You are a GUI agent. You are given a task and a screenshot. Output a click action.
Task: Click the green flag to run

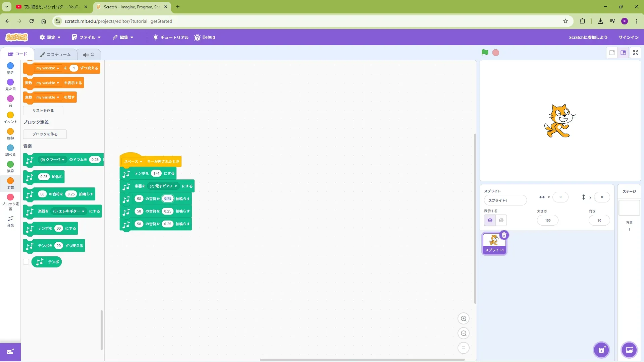pyautogui.click(x=485, y=53)
